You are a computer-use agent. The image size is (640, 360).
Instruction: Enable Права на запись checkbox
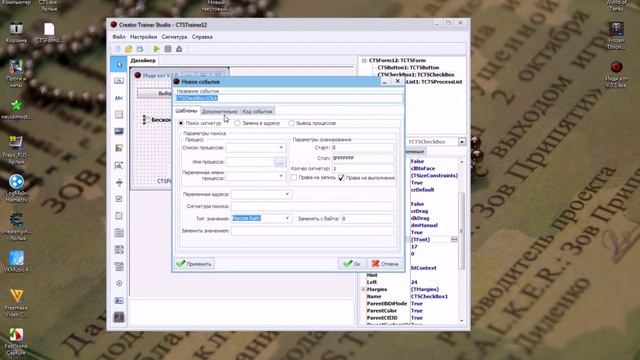coord(293,178)
